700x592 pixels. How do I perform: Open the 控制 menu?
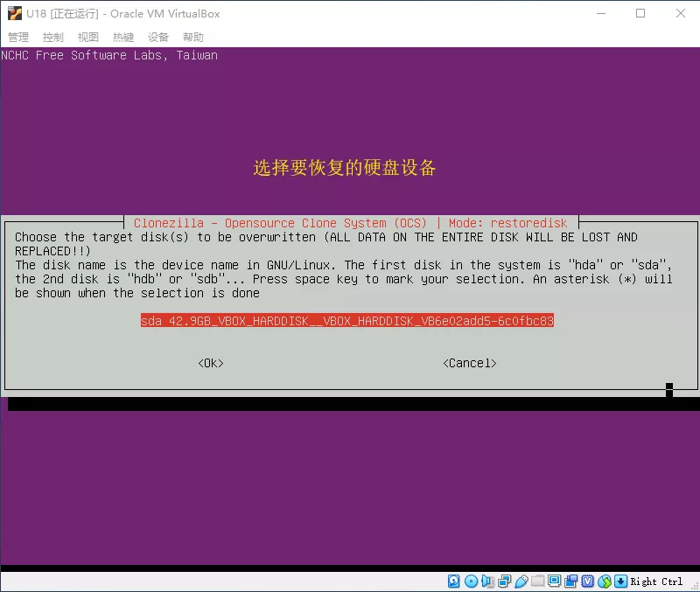[53, 37]
